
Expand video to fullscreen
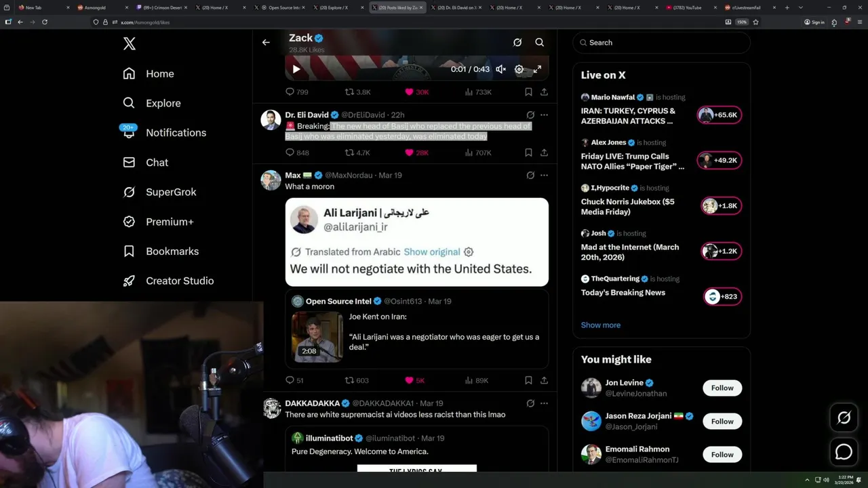tap(537, 69)
